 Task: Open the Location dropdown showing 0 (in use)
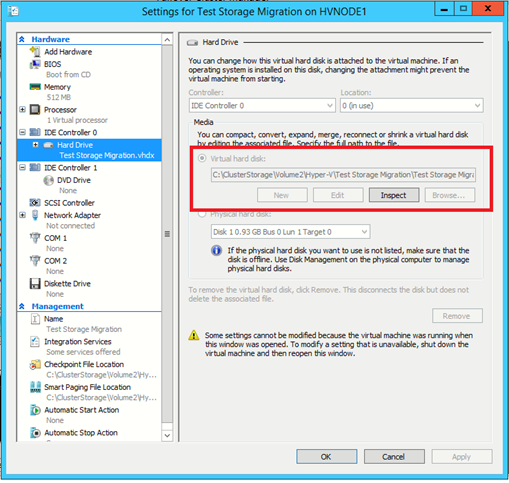click(412, 106)
